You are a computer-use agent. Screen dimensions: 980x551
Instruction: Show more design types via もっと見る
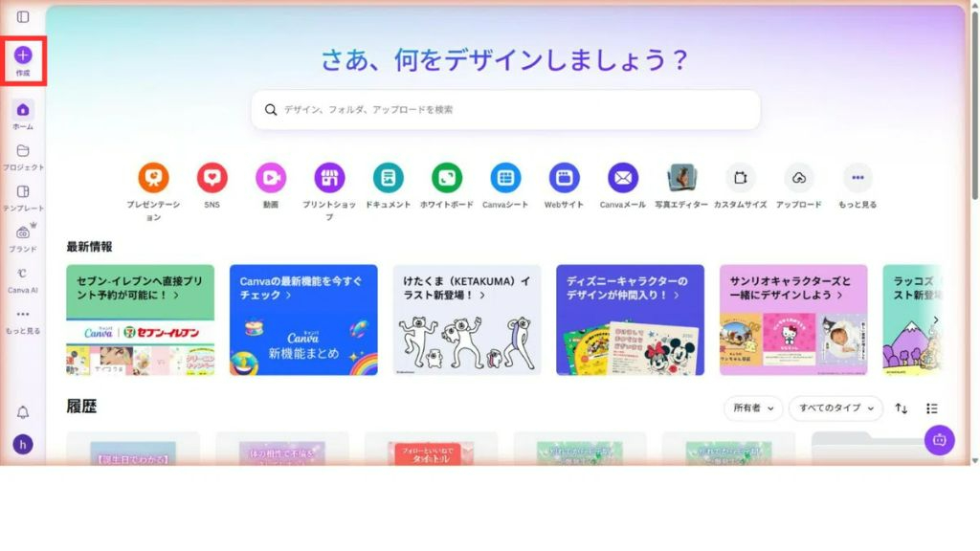click(x=857, y=178)
